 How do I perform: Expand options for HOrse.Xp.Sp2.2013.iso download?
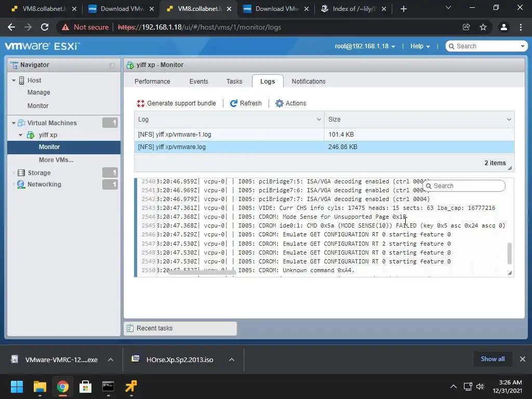(232, 360)
